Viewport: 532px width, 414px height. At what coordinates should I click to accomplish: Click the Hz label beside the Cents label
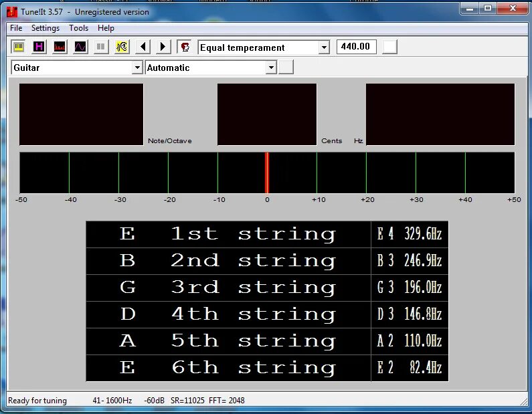click(x=358, y=140)
